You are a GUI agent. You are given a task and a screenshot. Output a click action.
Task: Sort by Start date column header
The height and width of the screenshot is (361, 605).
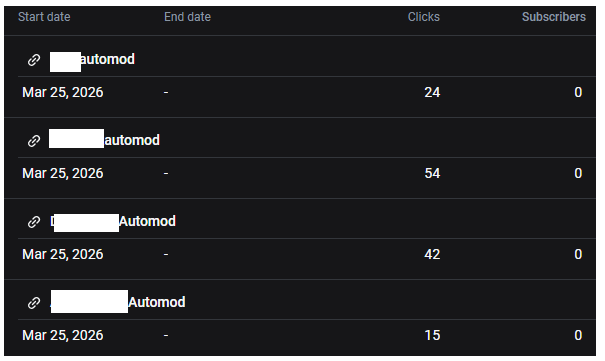(44, 17)
